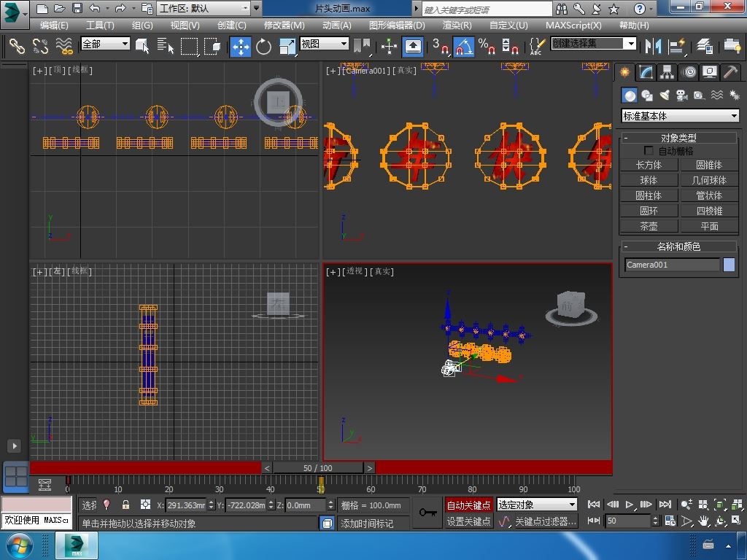Click Bind to Space Warp icon
747x560 pixels.
64,46
